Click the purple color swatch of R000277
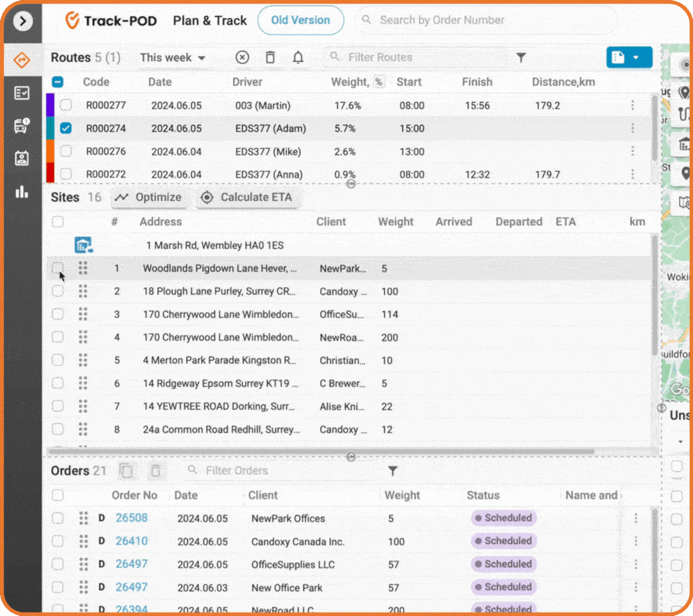The width and height of the screenshot is (693, 616). coord(50,105)
